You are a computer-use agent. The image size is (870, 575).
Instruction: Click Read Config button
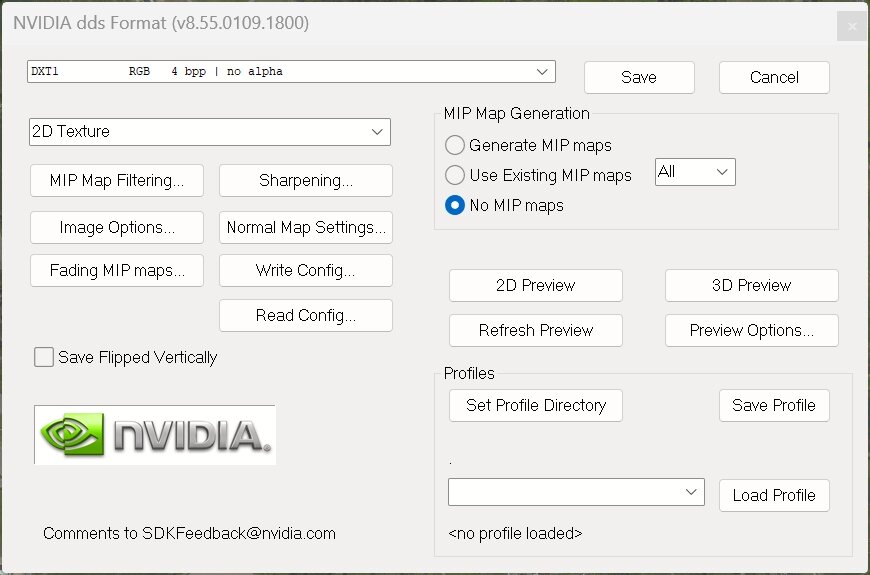[306, 315]
